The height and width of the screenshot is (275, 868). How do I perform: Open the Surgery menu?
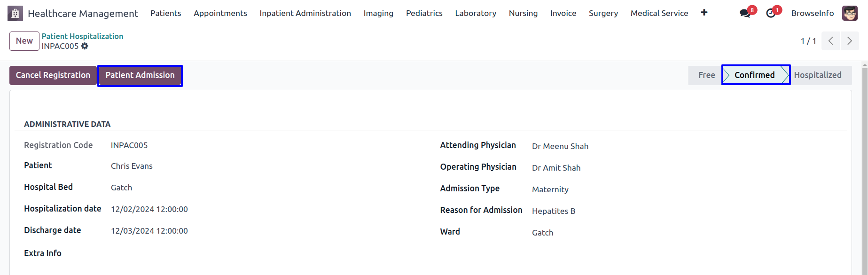coord(603,13)
